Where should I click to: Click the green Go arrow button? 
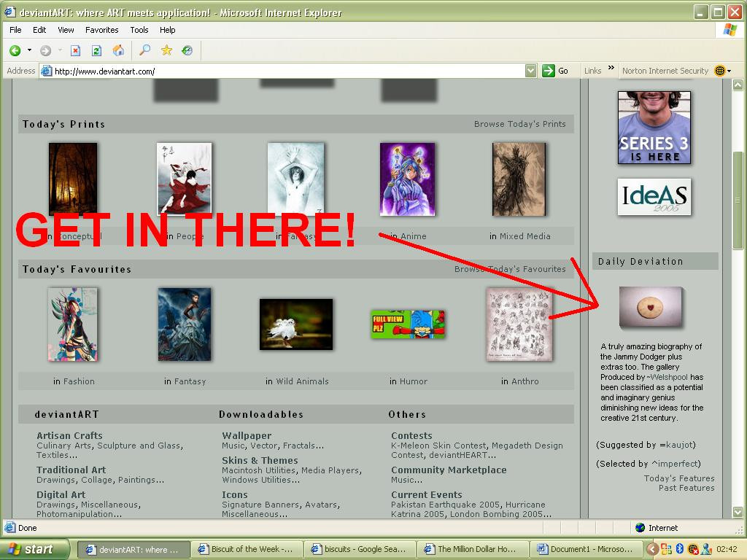click(549, 71)
